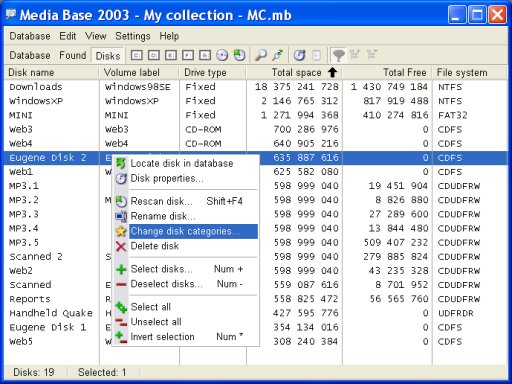Select the Scanned 2 disk row
The image size is (512, 384).
click(x=256, y=257)
